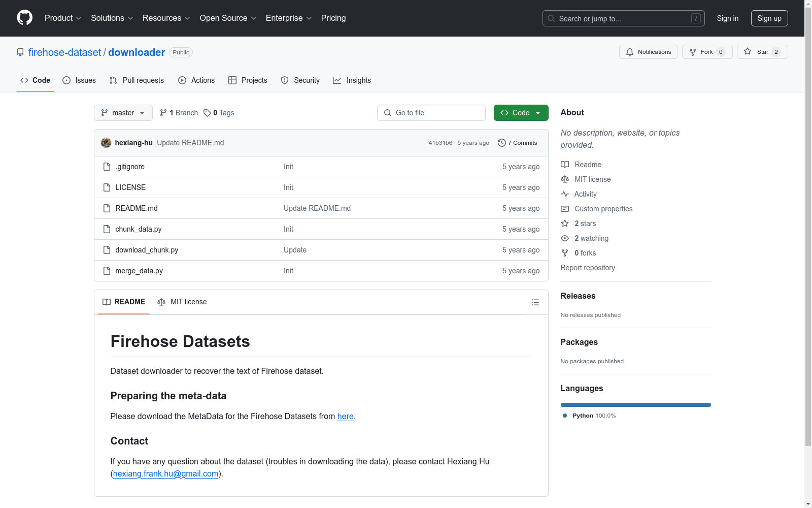This screenshot has width=812, height=508.
Task: Open the master branch selector dropdown
Action: pyautogui.click(x=123, y=113)
